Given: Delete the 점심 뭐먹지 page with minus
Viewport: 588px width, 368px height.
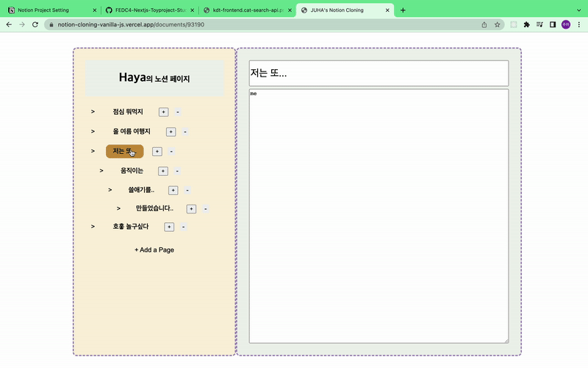Looking at the screenshot, I should coord(178,112).
